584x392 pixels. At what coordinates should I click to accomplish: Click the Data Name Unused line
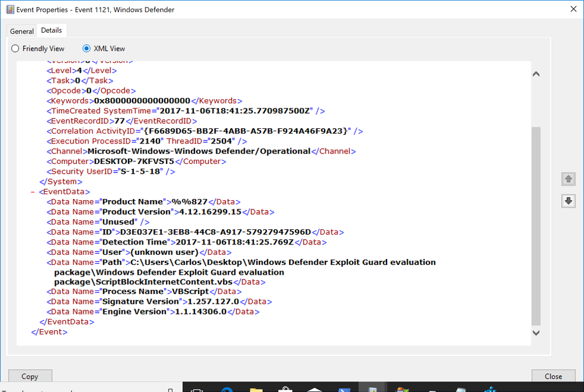coord(98,222)
